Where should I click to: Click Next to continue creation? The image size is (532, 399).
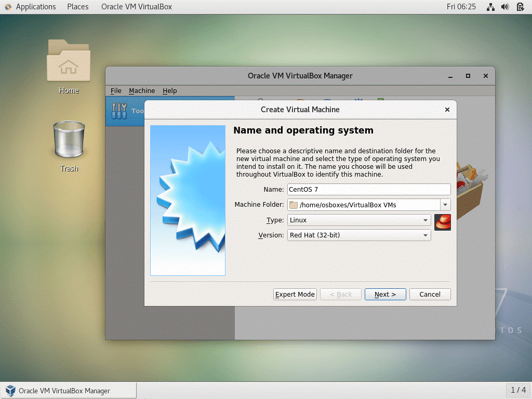point(385,294)
